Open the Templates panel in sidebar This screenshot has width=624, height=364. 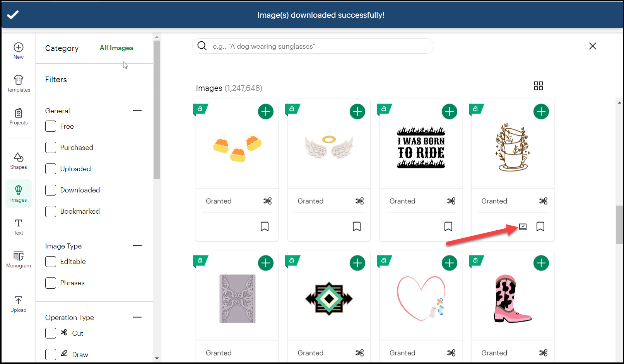pyautogui.click(x=19, y=83)
